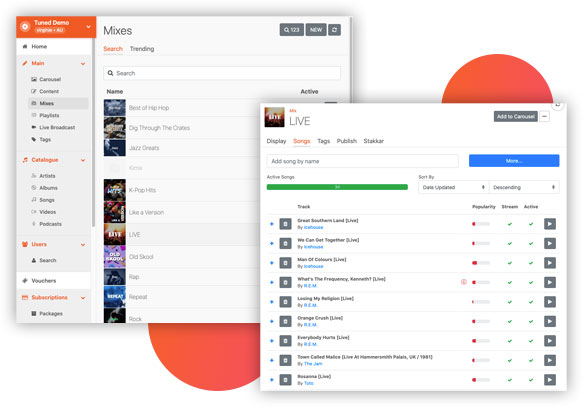Select Mixes sidebar item
This screenshot has width=583, height=407.
(x=58, y=103)
